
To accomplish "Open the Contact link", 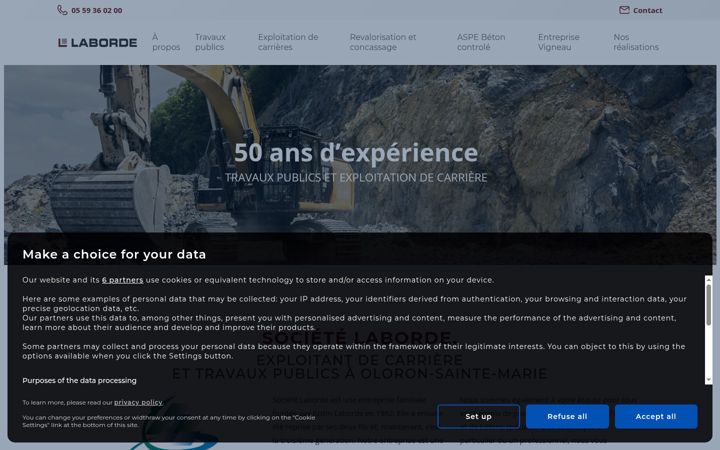I will coord(647,11).
